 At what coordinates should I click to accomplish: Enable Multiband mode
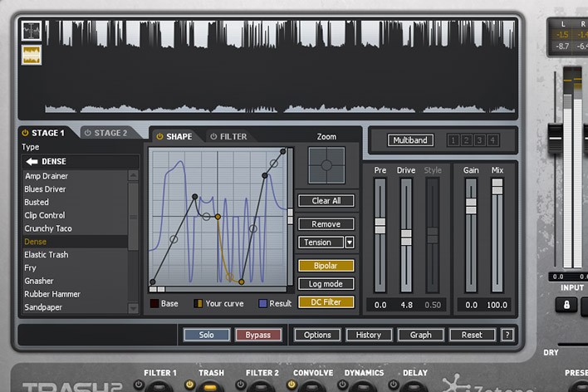click(x=410, y=140)
